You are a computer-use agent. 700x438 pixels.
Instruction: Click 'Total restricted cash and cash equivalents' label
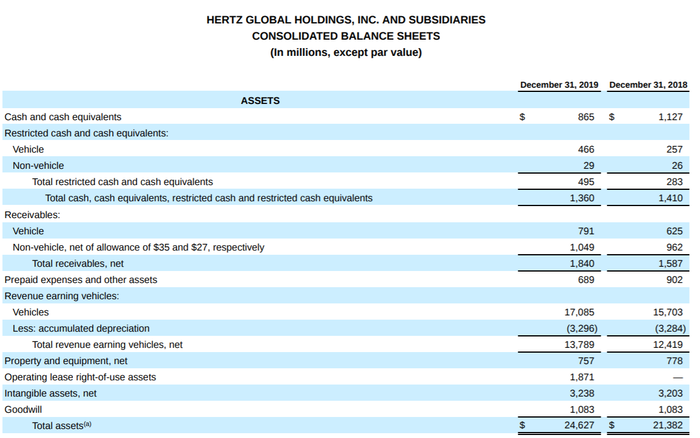122,182
